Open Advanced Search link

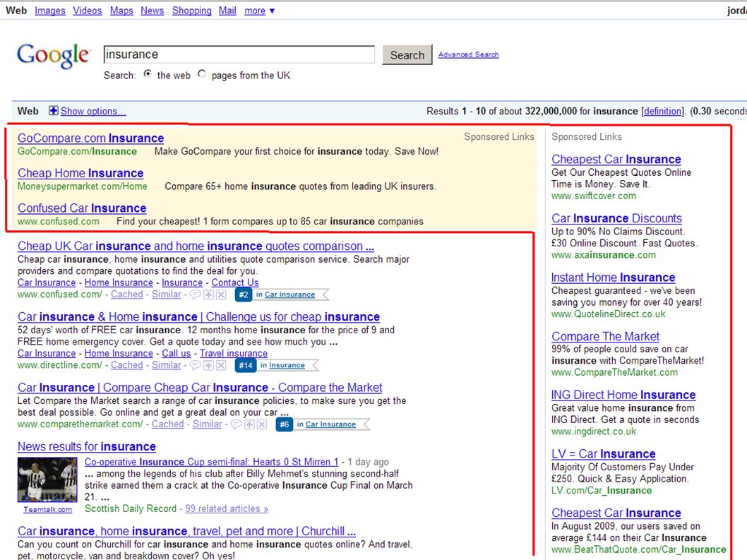point(468,54)
